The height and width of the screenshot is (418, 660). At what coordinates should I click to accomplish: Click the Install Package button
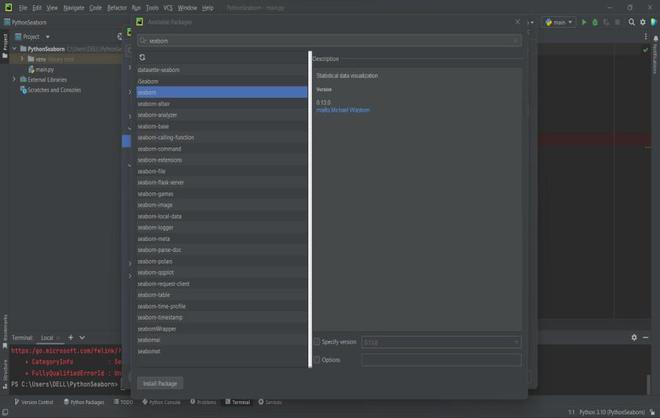[x=160, y=383]
